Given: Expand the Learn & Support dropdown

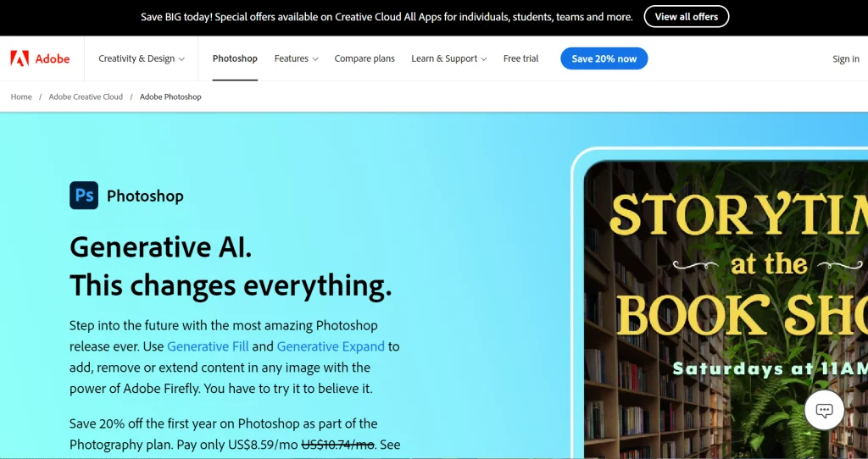Looking at the screenshot, I should tap(449, 58).
